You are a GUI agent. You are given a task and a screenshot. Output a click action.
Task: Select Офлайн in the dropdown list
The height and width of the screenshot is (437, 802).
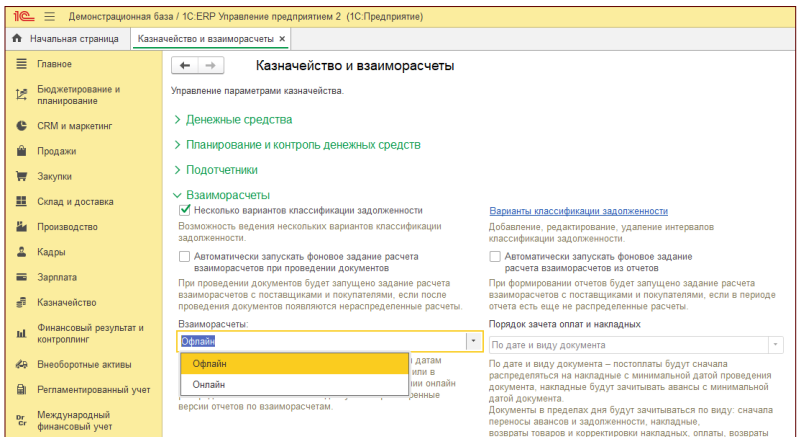click(x=295, y=364)
